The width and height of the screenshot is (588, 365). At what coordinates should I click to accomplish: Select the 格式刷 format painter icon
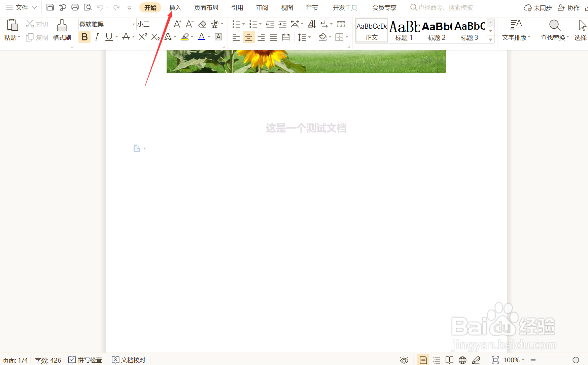62,30
